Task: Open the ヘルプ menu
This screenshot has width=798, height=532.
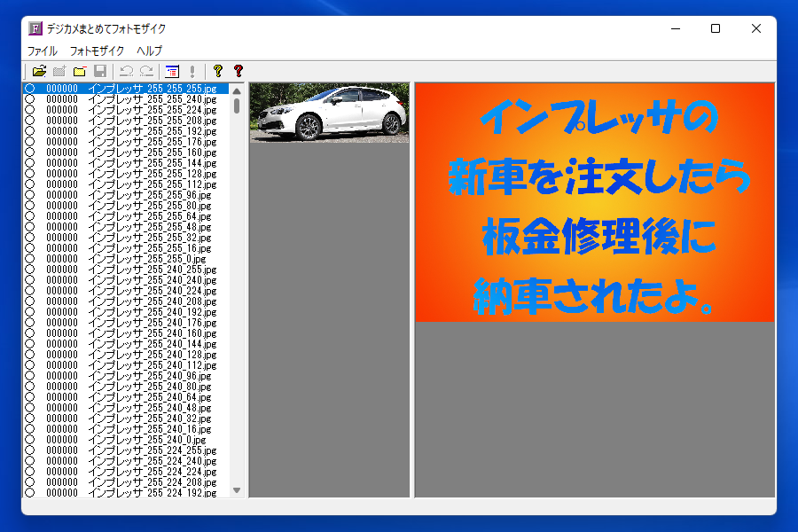Action: [149, 51]
